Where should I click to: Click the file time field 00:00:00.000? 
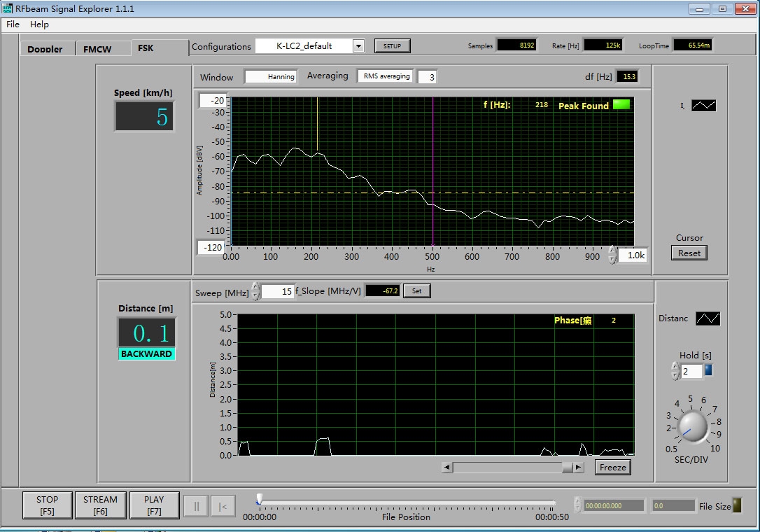coord(614,505)
